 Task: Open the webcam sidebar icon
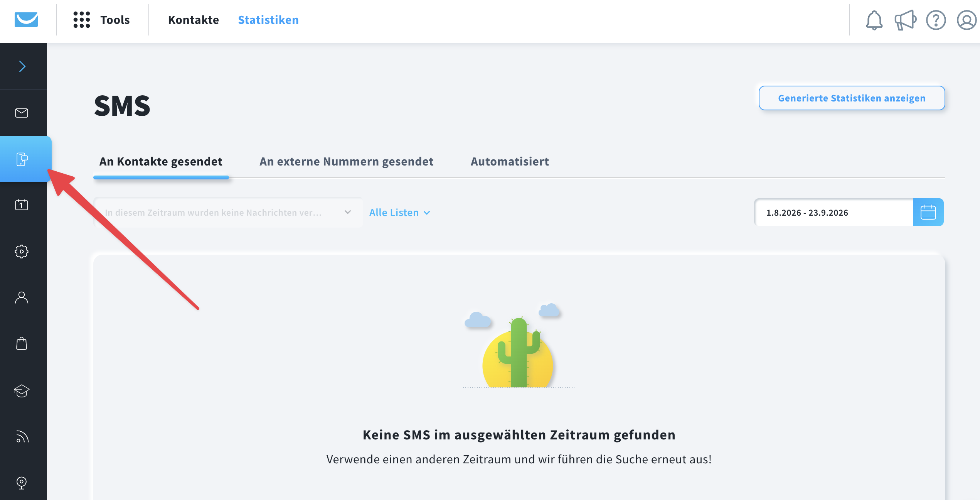[22, 483]
